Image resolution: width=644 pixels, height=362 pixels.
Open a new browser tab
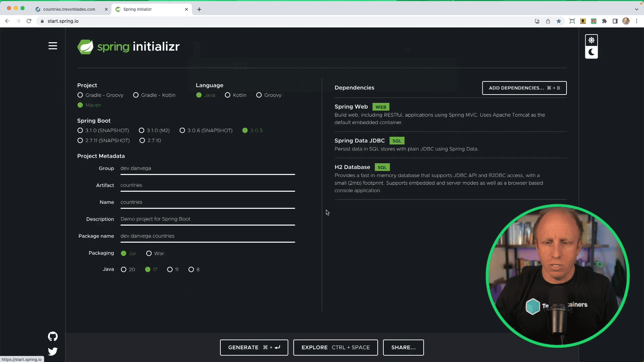tap(199, 9)
